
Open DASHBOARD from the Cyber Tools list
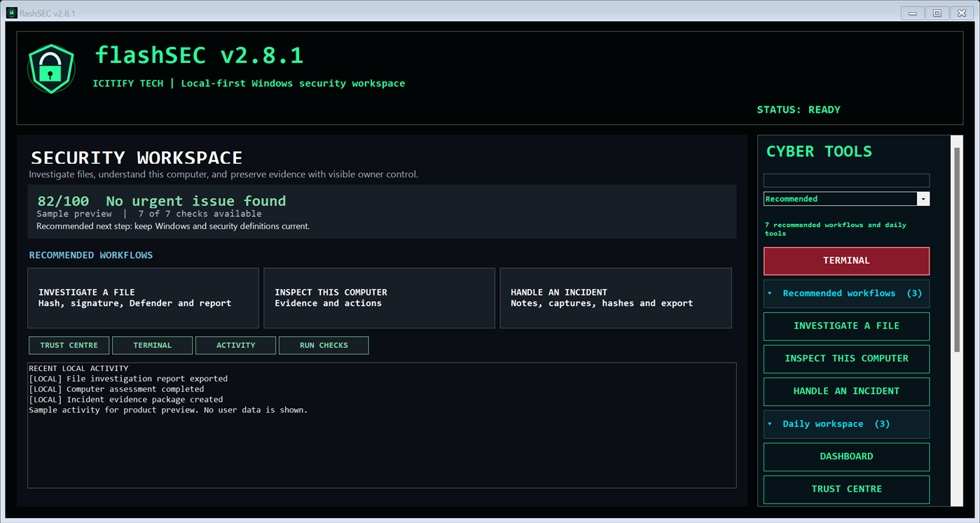coord(846,456)
